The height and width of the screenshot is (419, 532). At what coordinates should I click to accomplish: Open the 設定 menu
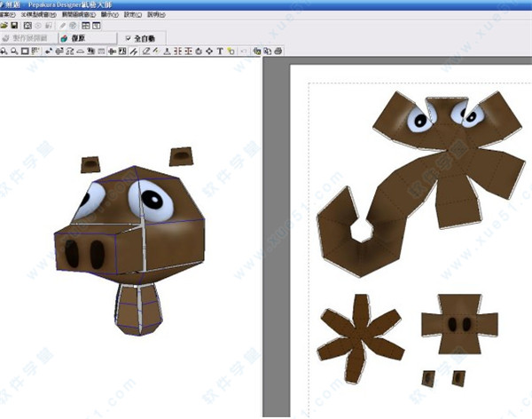(130, 15)
